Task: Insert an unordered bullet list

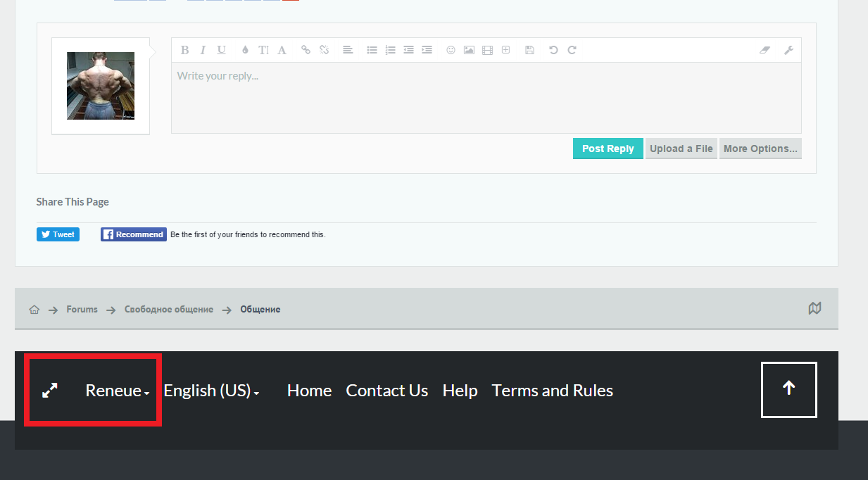Action: [x=372, y=50]
